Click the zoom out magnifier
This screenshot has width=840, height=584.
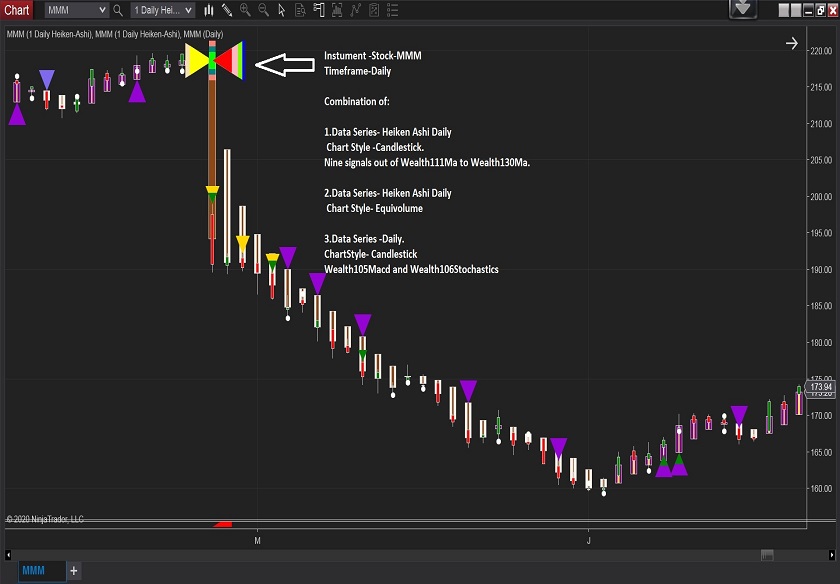[263, 10]
